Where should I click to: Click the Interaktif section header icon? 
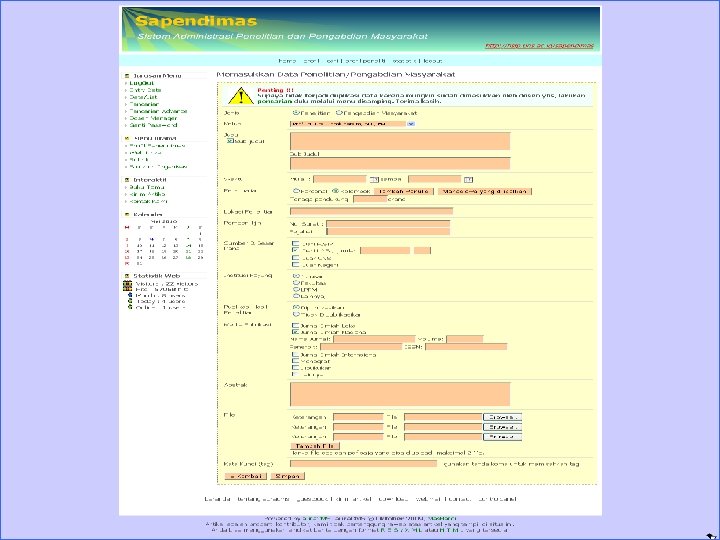[127, 180]
